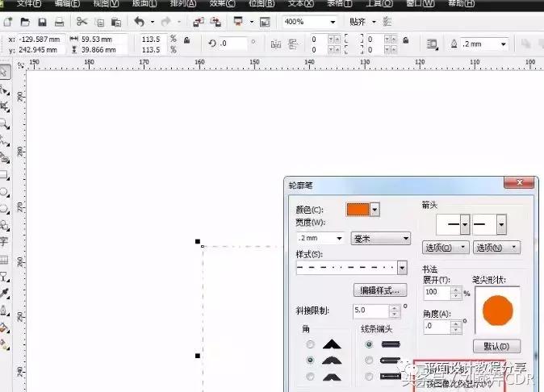Click 默认(D) default button
This screenshot has width=544, height=392.
pos(496,346)
